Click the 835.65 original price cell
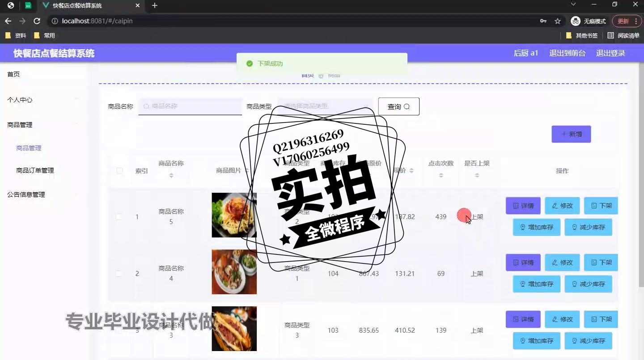The width and height of the screenshot is (644, 360). point(369,330)
